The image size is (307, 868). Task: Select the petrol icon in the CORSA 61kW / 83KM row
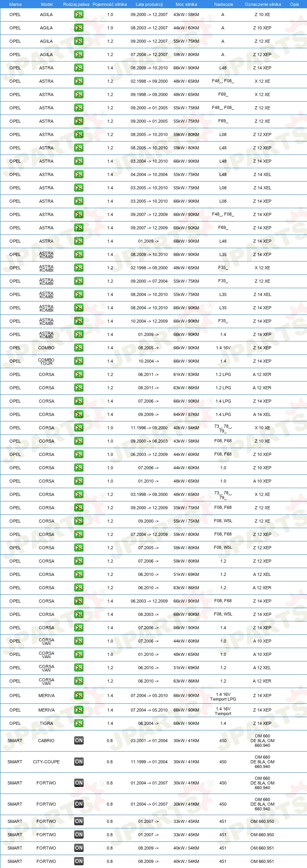click(79, 374)
